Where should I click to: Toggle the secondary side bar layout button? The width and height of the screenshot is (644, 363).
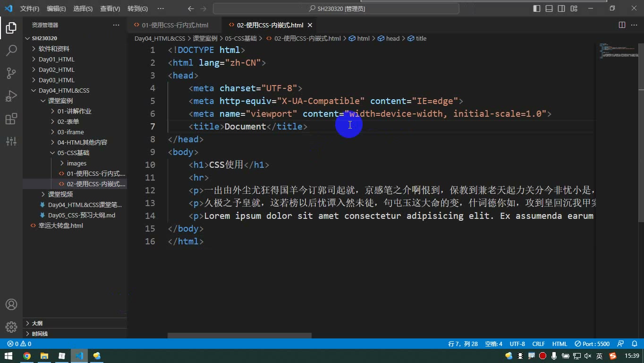[x=561, y=9]
